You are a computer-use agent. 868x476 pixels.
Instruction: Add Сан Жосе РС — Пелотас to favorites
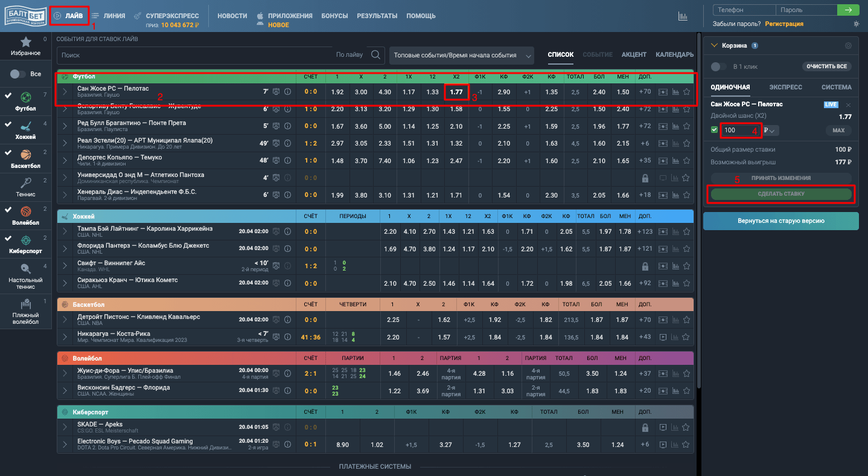pyautogui.click(x=686, y=92)
